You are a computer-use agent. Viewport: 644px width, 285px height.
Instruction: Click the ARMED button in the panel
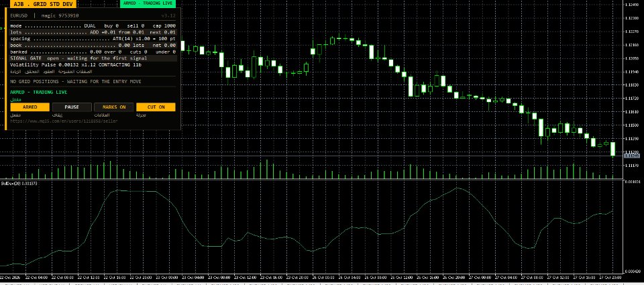[30, 107]
